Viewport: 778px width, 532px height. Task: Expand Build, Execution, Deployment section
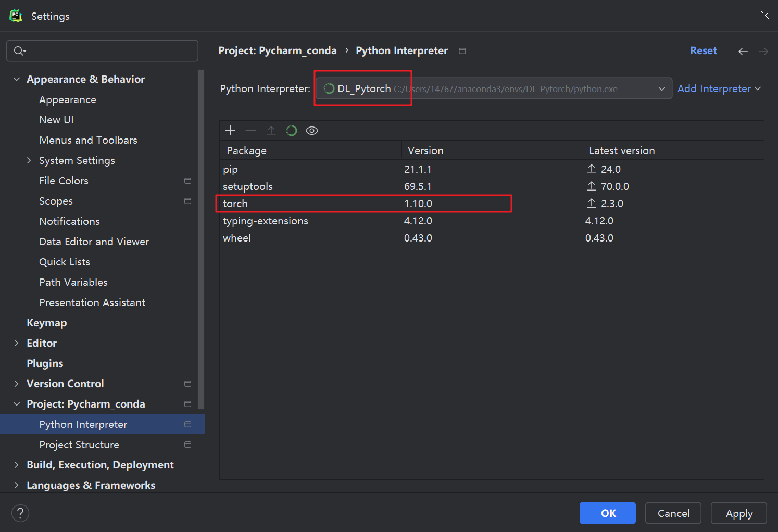17,465
